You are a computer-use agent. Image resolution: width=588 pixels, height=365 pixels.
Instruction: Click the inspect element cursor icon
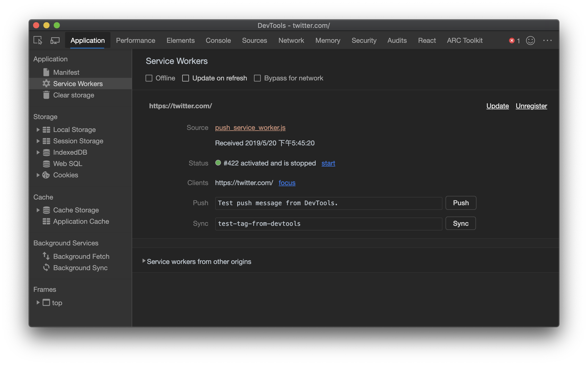(x=38, y=40)
